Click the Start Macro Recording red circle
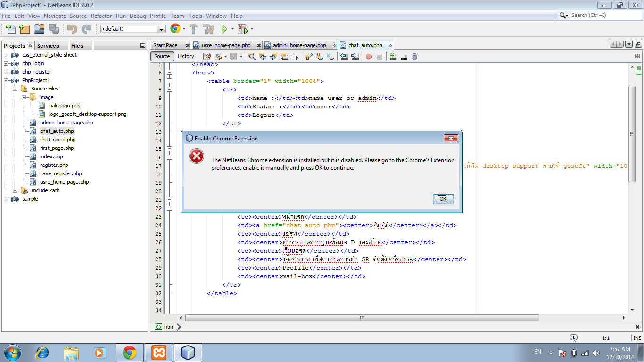 [369, 57]
